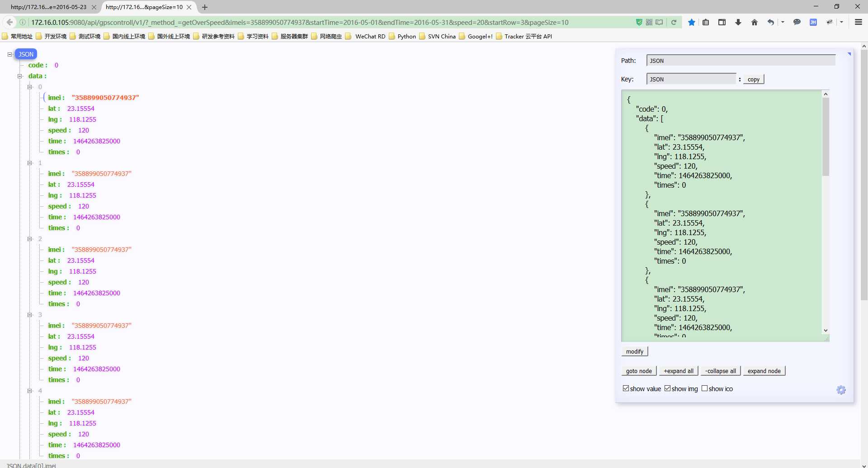Screen dimensions: 868x468
Task: Collapse the data array node
Action: point(19,76)
